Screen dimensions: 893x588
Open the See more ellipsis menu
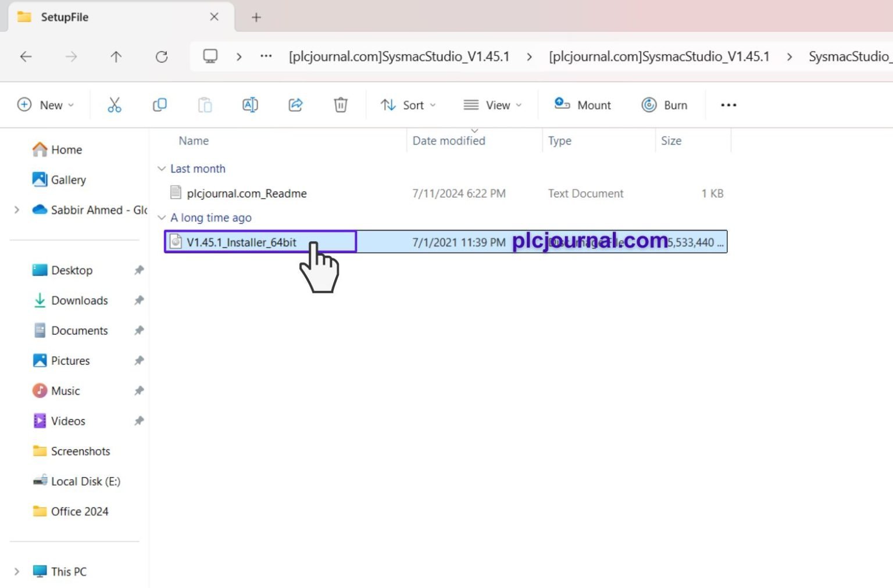pyautogui.click(x=728, y=105)
